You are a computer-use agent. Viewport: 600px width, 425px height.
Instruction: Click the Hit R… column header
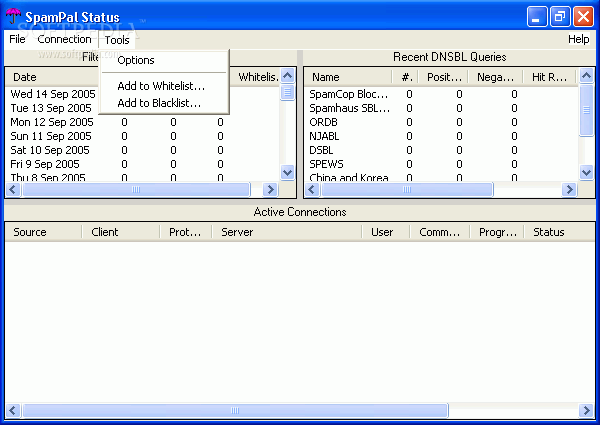(x=549, y=77)
